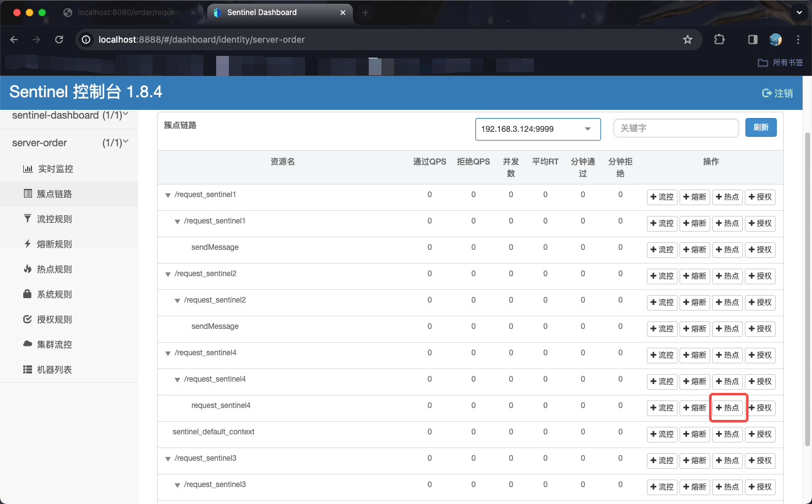Collapse nested /request_sentinel4 row triangle
The height and width of the screenshot is (504, 812).
click(178, 380)
